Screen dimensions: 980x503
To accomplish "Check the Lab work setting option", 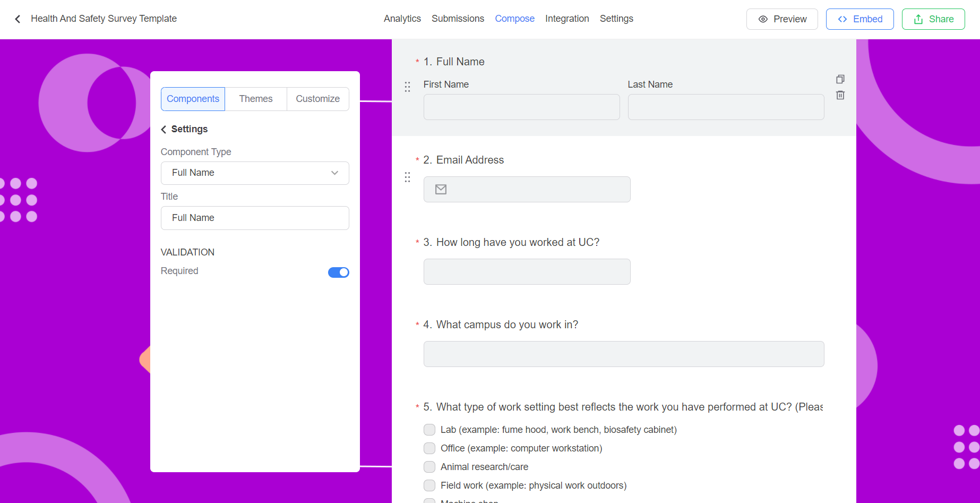I will tap(429, 429).
